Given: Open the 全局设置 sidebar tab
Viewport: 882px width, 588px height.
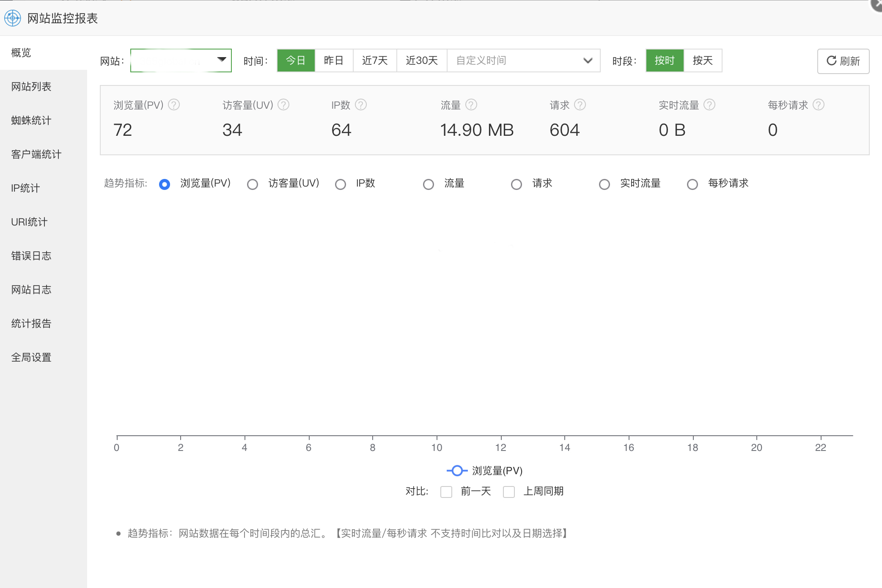Looking at the screenshot, I should [44, 357].
